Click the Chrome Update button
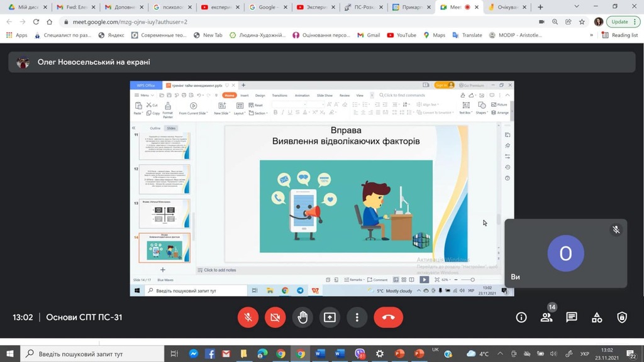The height and width of the screenshot is (362, 644). coord(619,21)
